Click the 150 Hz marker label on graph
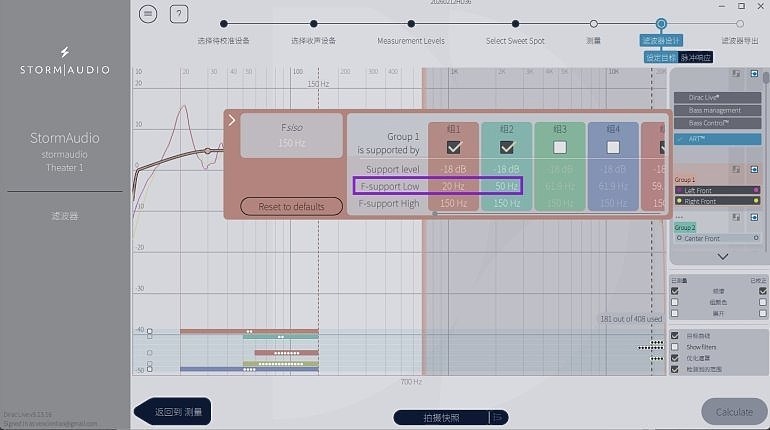The image size is (770, 430). tap(318, 84)
